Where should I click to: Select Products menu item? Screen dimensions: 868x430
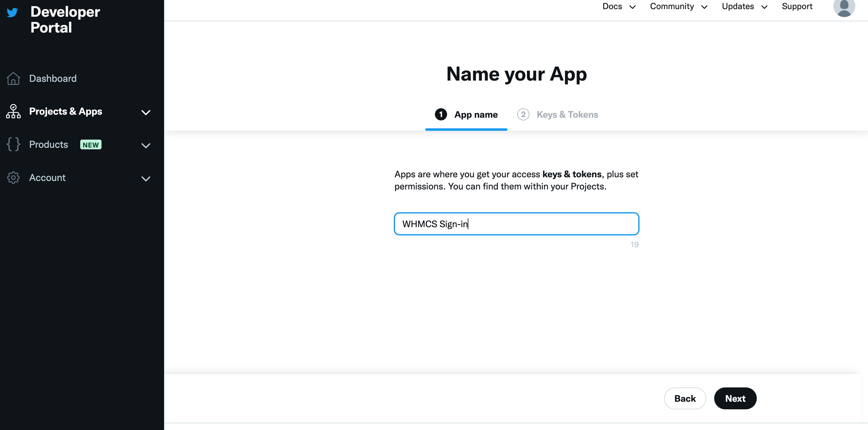click(49, 144)
